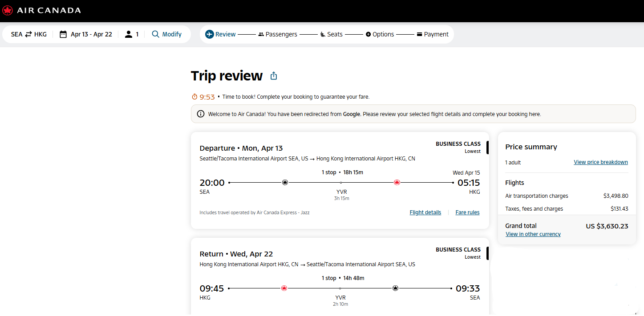Click the Grand total US $3,630.23 amount
The width and height of the screenshot is (644, 316).
[607, 226]
